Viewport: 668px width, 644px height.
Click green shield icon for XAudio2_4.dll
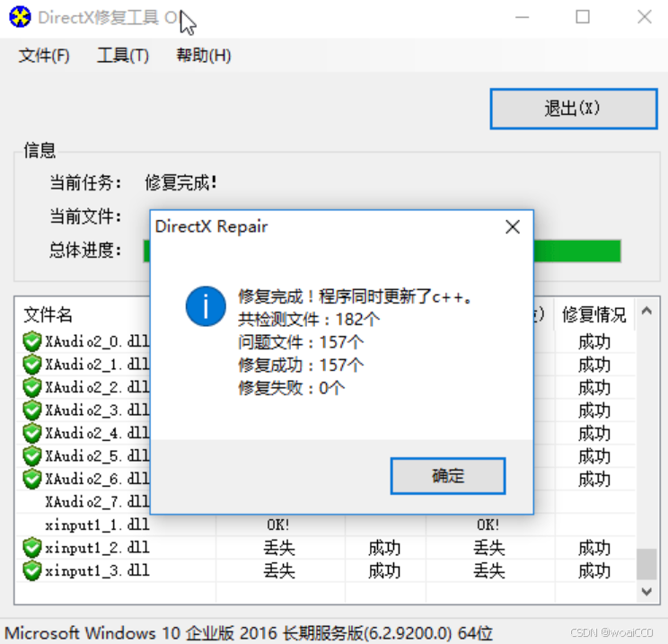(x=32, y=434)
